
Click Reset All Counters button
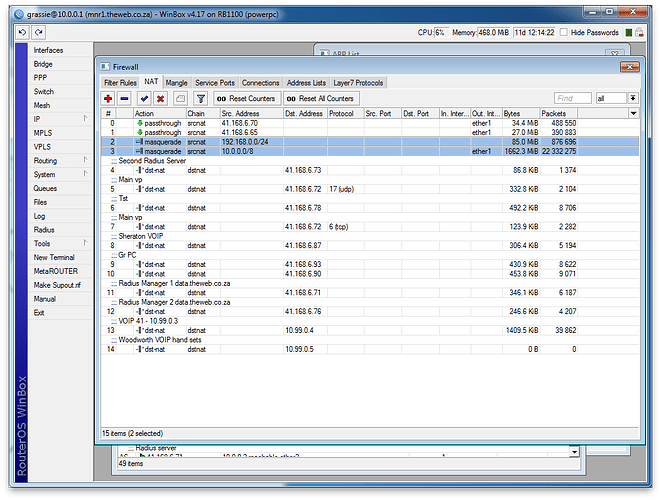321,98
